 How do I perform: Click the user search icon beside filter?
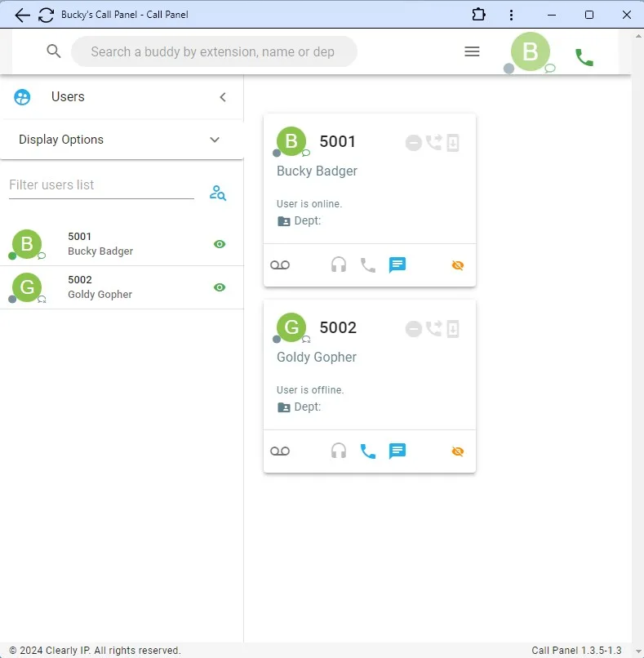(218, 193)
